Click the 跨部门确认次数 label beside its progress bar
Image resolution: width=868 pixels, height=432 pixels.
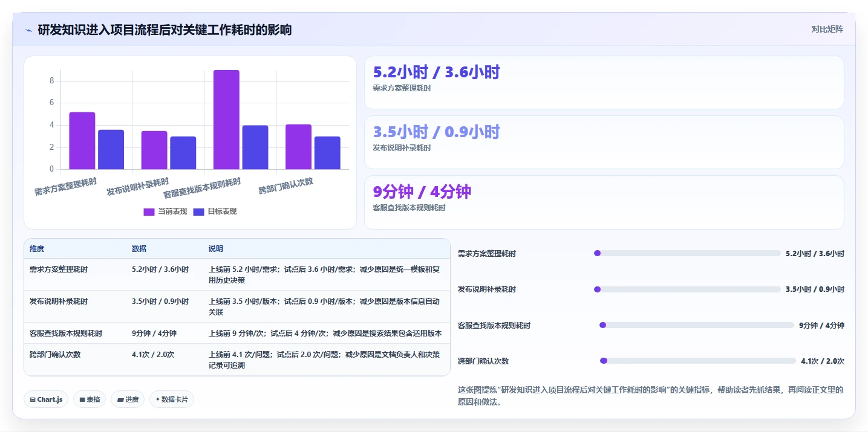pyautogui.click(x=483, y=361)
